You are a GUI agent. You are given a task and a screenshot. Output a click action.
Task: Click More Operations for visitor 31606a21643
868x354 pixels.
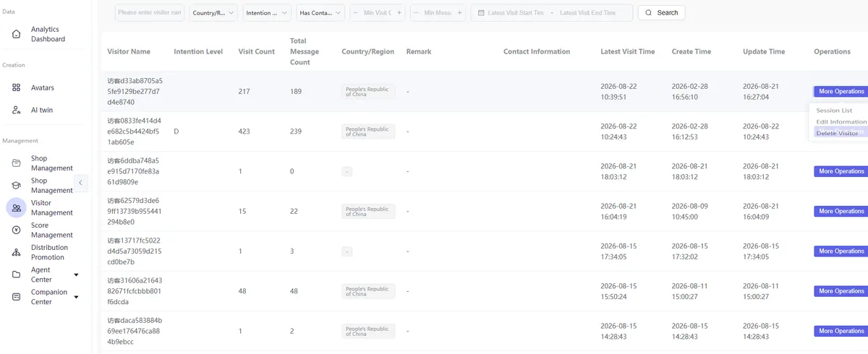pos(840,291)
